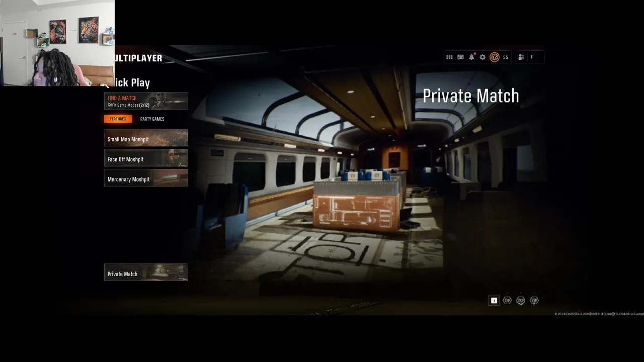Click the level 55 number
644x362 pixels.
click(x=506, y=57)
